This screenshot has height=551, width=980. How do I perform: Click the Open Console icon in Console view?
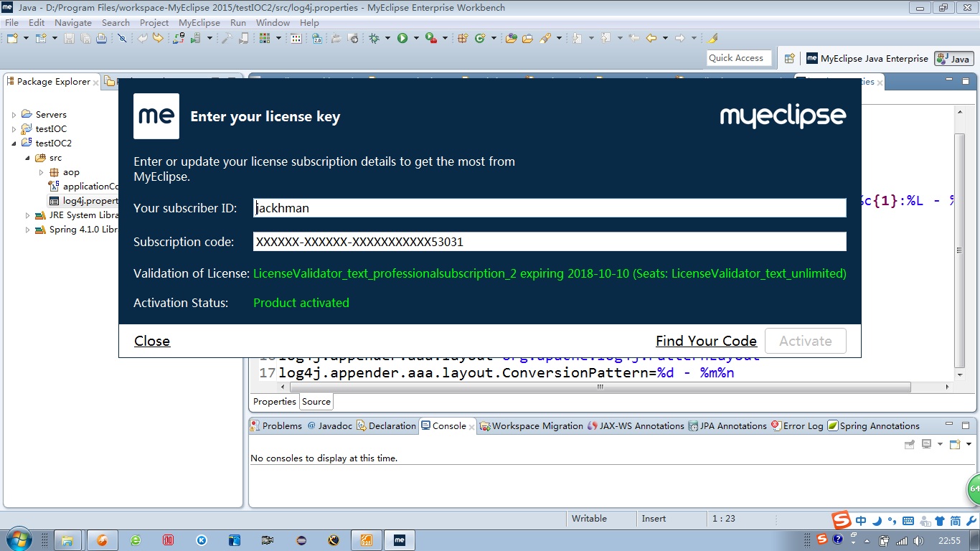coord(954,444)
